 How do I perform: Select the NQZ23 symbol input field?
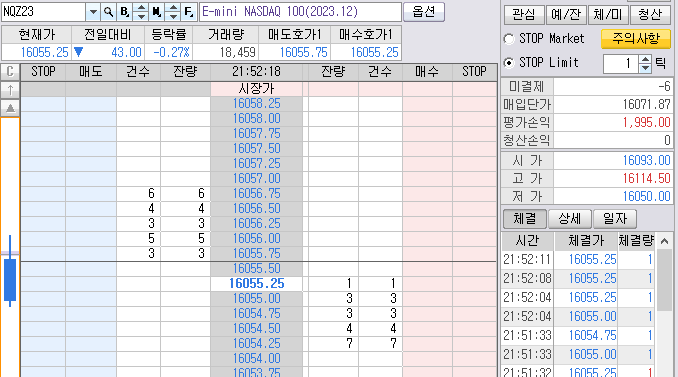click(x=43, y=12)
